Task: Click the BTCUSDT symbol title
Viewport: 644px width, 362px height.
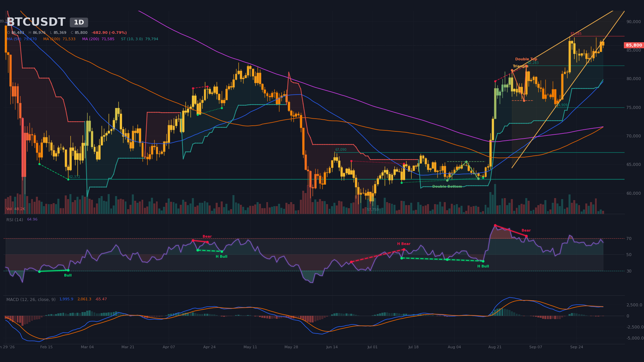Action: [36, 22]
